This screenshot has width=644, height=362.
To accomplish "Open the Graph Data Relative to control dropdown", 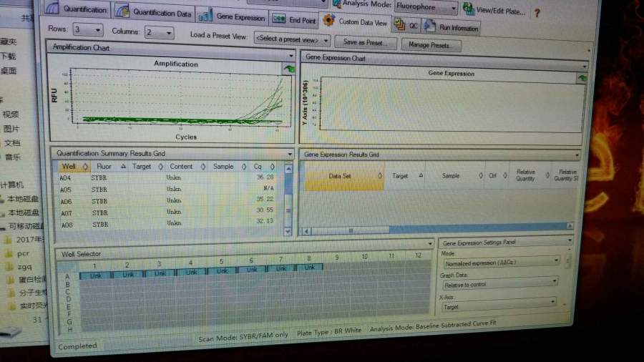I will pos(500,283).
